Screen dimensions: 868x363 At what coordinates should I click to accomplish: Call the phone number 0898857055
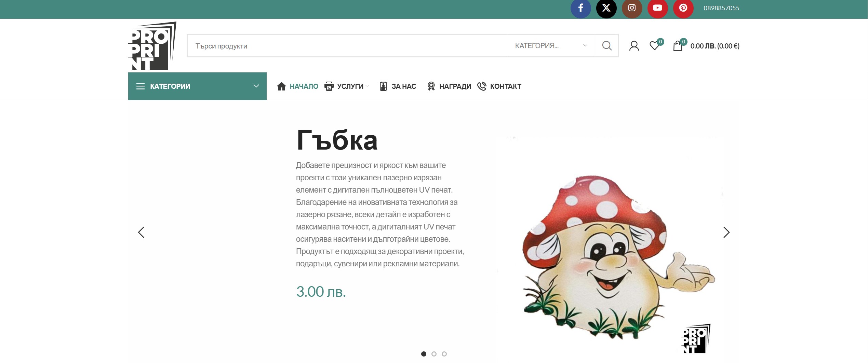coord(721,8)
